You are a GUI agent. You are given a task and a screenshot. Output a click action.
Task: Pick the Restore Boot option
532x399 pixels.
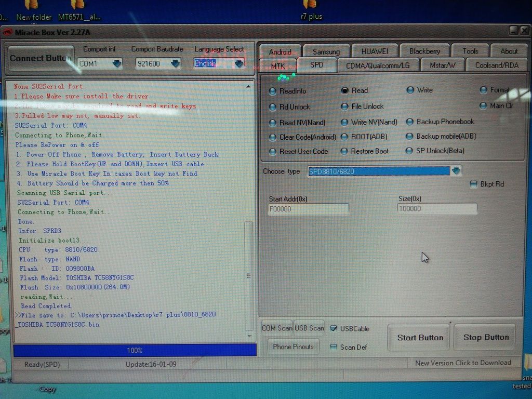[364, 151]
